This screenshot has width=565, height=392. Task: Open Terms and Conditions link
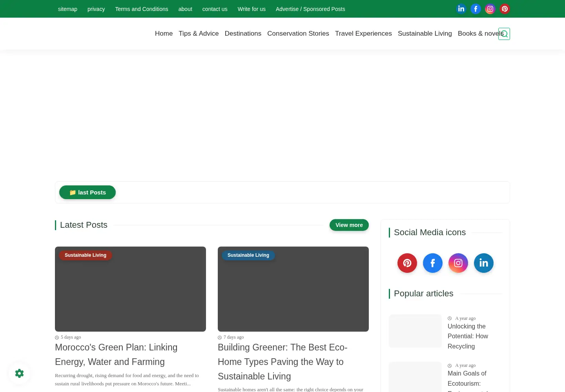[x=142, y=9]
